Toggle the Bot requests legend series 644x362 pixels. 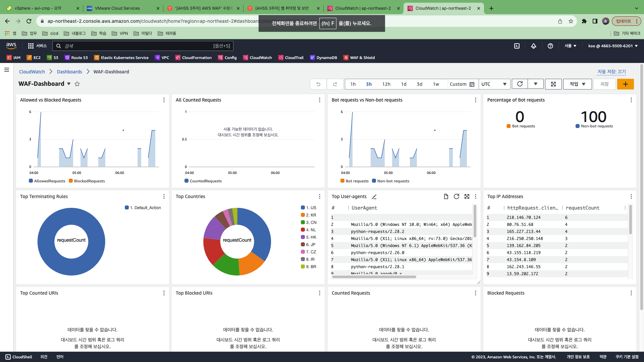coord(354,181)
